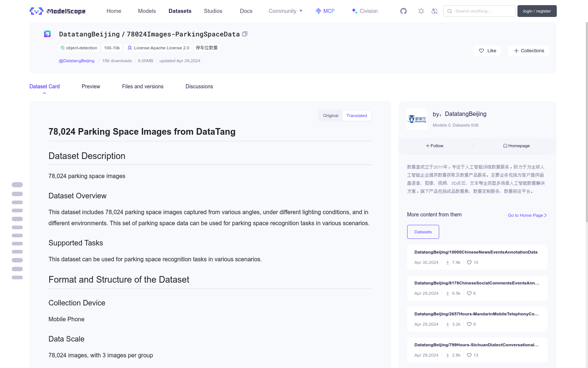This screenshot has width=588, height=368.
Task: Click the Civision sparkle icon
Action: tap(354, 11)
